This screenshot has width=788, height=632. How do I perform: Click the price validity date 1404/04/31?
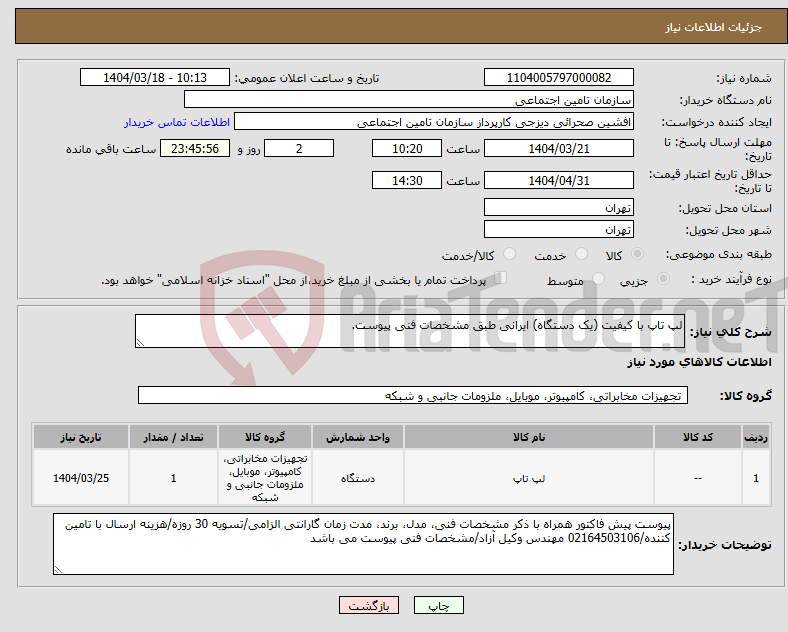[x=559, y=180]
